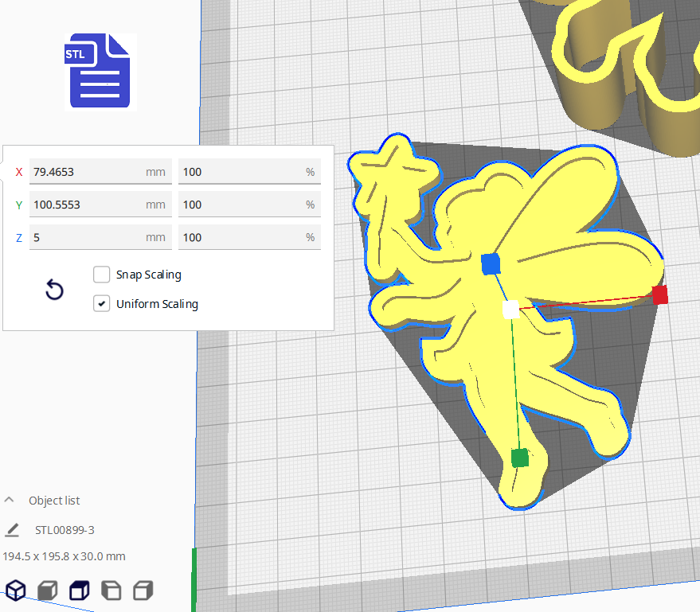The height and width of the screenshot is (612, 700).
Task: Click the X scale percentage field
Action: (x=239, y=172)
